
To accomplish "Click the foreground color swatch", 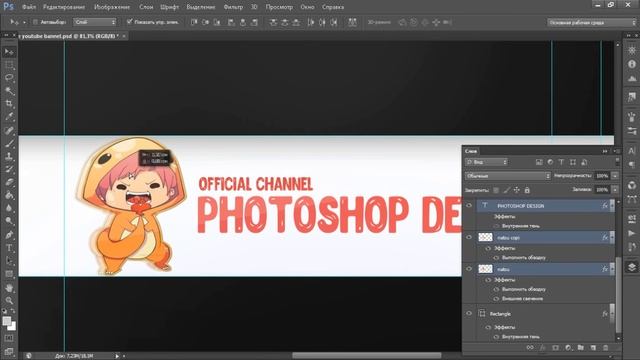I will [7, 321].
